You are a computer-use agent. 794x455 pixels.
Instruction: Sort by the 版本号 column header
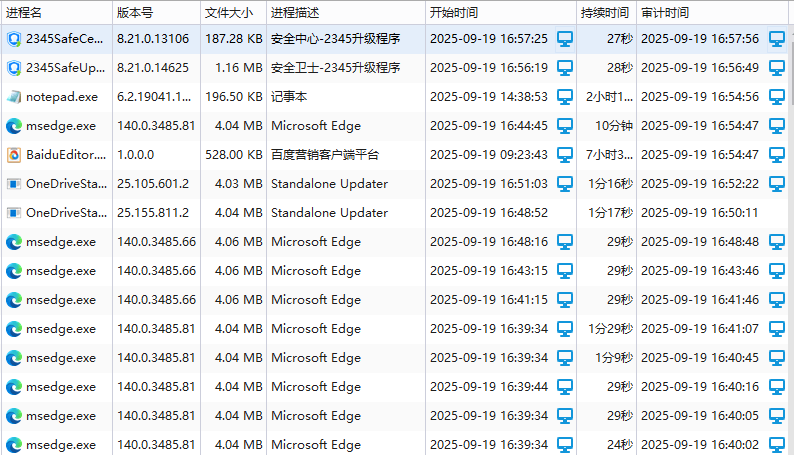(x=156, y=13)
